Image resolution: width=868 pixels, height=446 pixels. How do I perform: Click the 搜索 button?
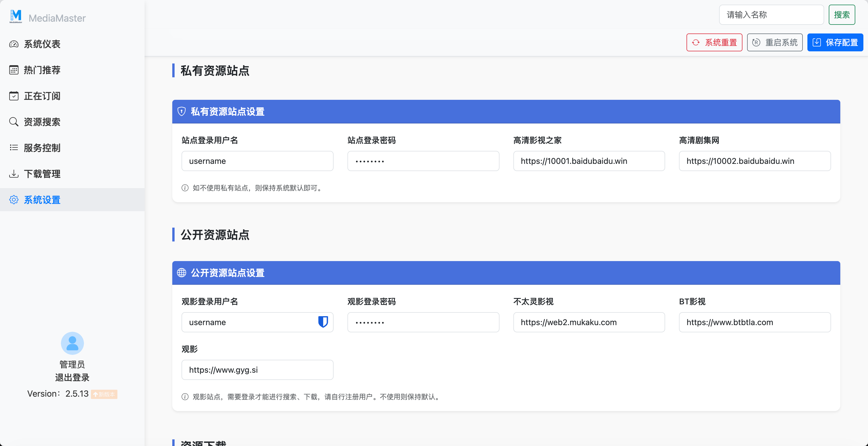842,15
